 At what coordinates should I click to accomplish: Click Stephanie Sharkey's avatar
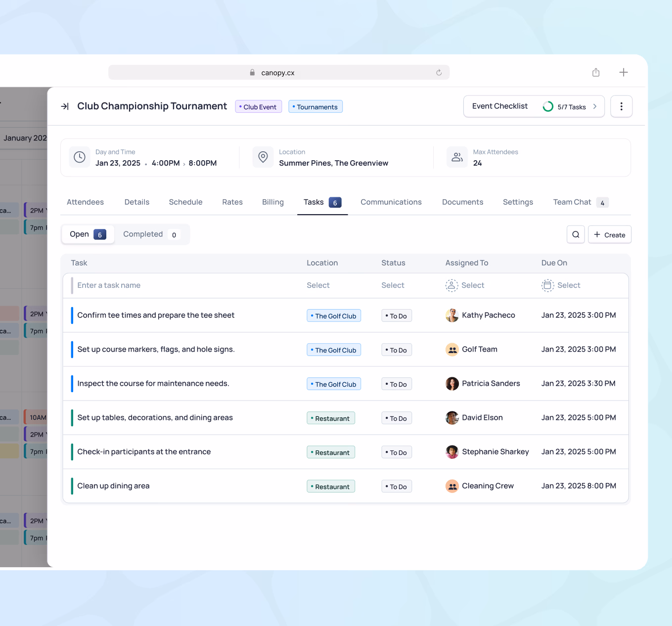pyautogui.click(x=452, y=452)
